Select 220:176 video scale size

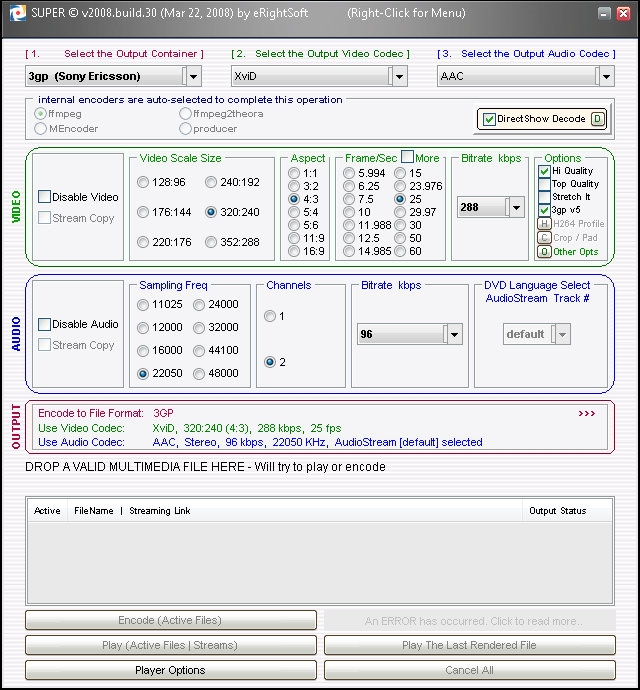tap(143, 242)
